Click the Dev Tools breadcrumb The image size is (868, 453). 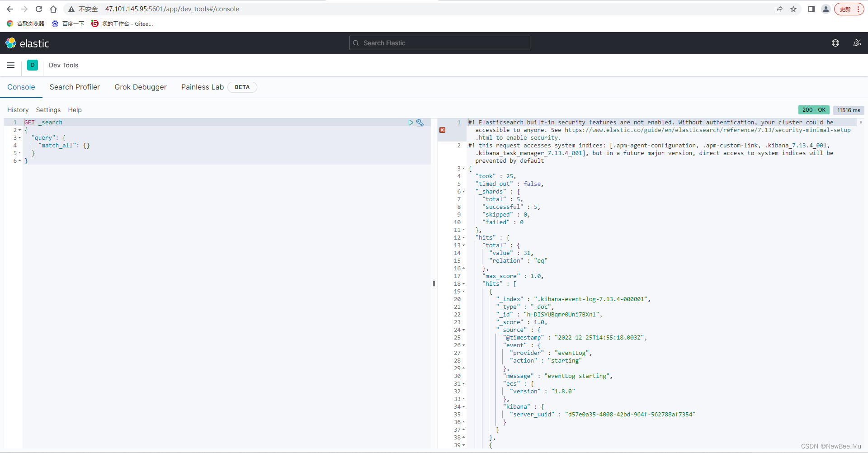click(63, 65)
